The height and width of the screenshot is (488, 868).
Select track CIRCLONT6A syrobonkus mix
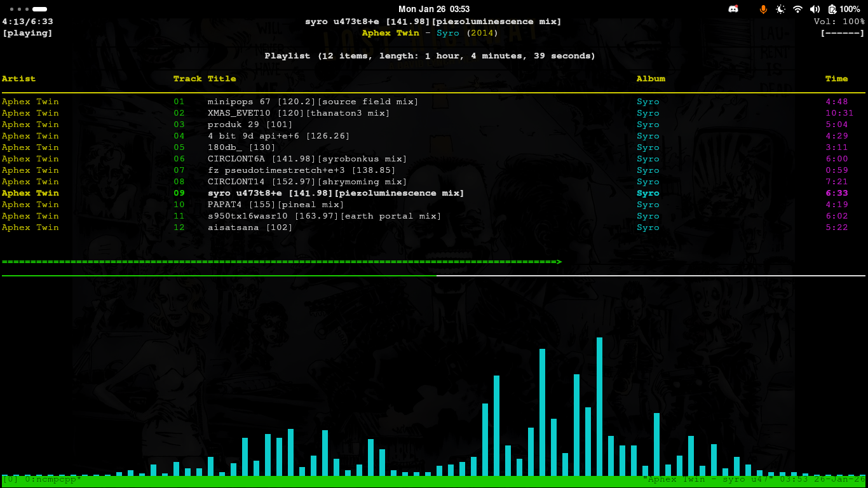click(307, 159)
